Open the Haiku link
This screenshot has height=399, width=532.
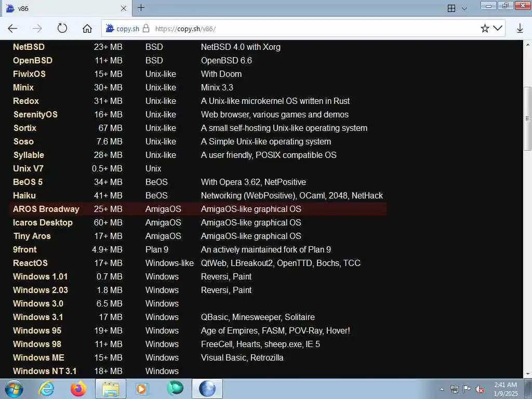(24, 195)
